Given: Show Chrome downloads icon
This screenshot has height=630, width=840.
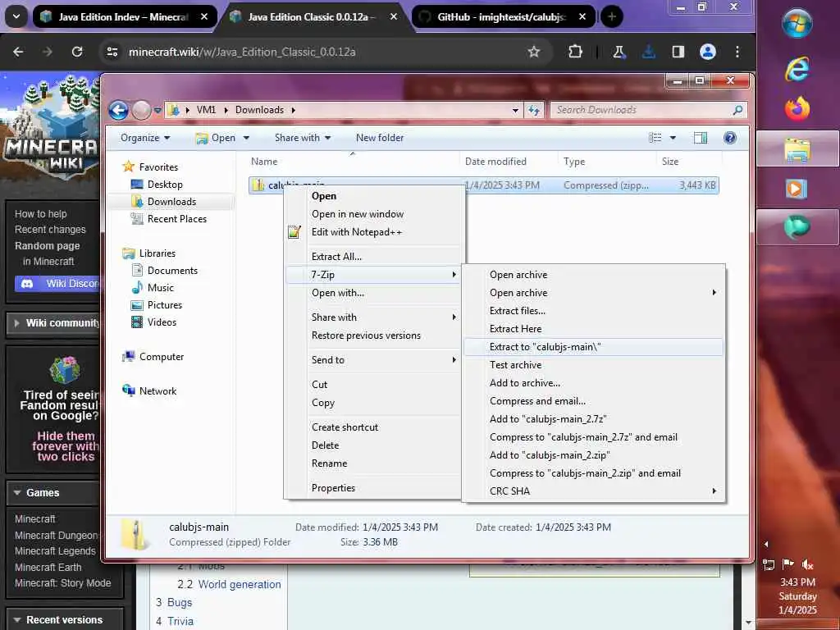Looking at the screenshot, I should [x=648, y=52].
